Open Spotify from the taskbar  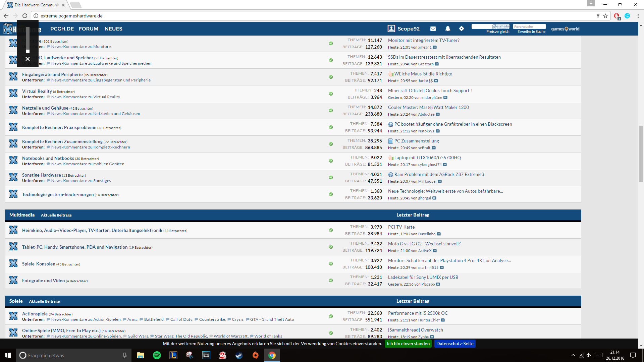coord(157,355)
